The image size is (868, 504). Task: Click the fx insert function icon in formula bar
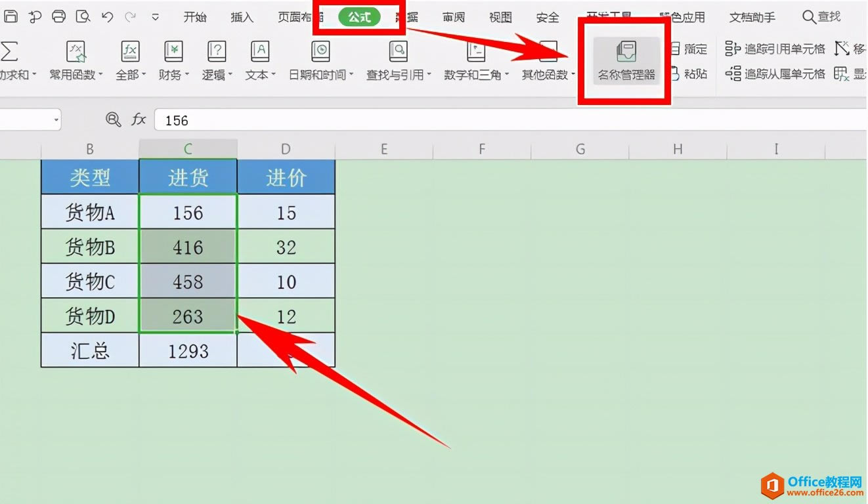[139, 119]
